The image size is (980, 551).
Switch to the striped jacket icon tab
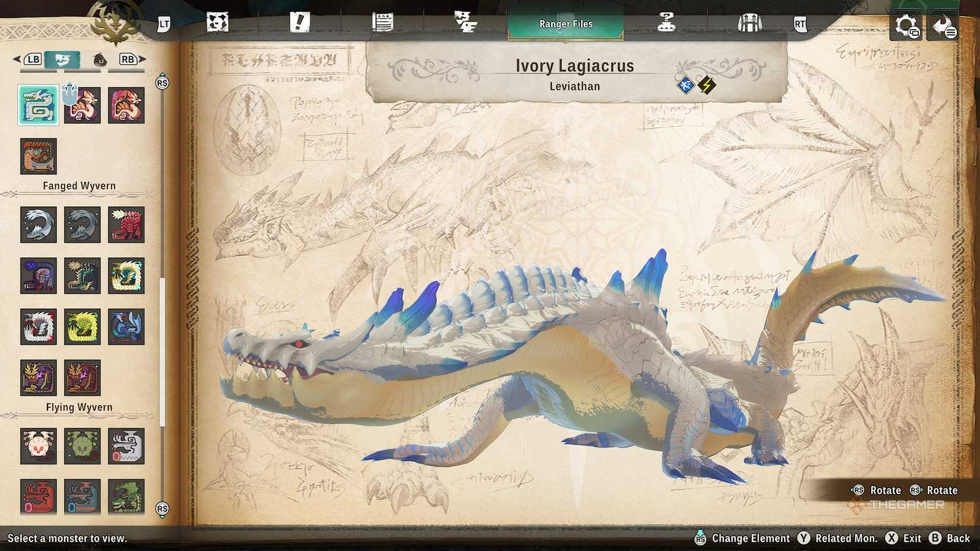[x=750, y=23]
